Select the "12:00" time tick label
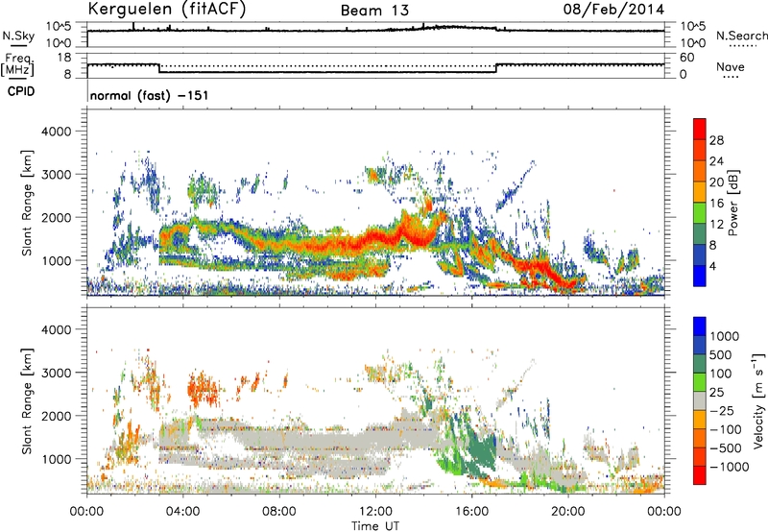The width and height of the screenshot is (768, 532). [x=375, y=512]
